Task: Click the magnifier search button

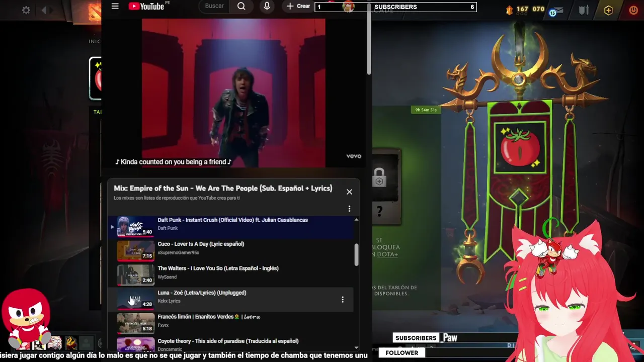Action: pos(242,6)
